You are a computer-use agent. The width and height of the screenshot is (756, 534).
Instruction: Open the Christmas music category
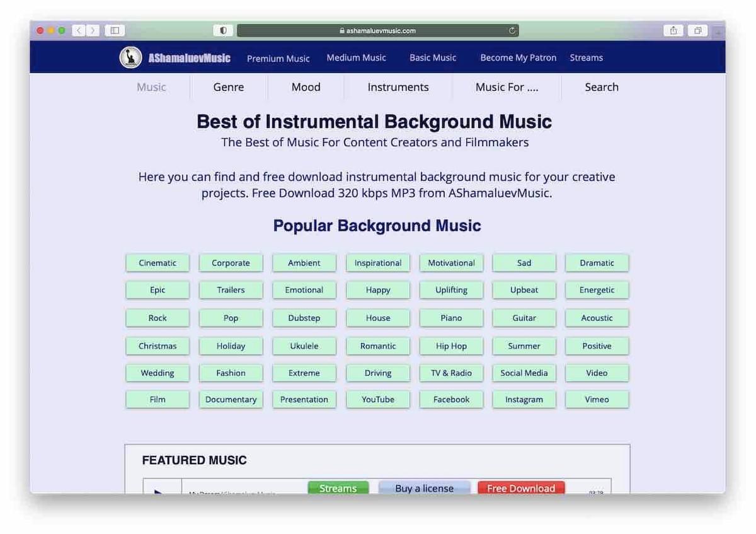tap(157, 346)
